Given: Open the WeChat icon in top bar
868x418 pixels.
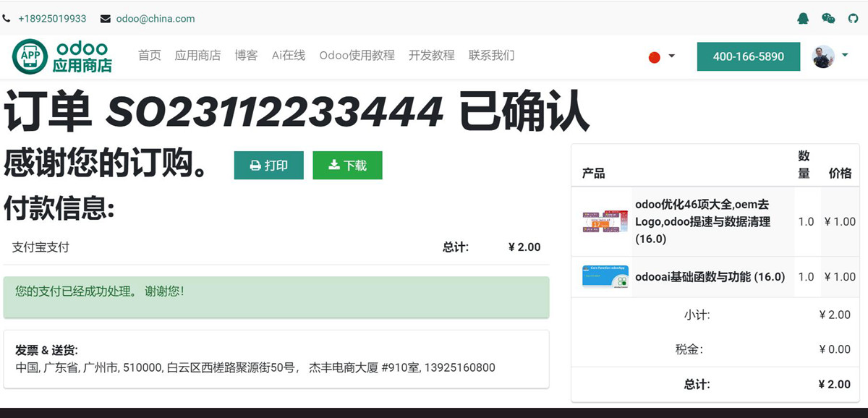Looking at the screenshot, I should tap(828, 19).
